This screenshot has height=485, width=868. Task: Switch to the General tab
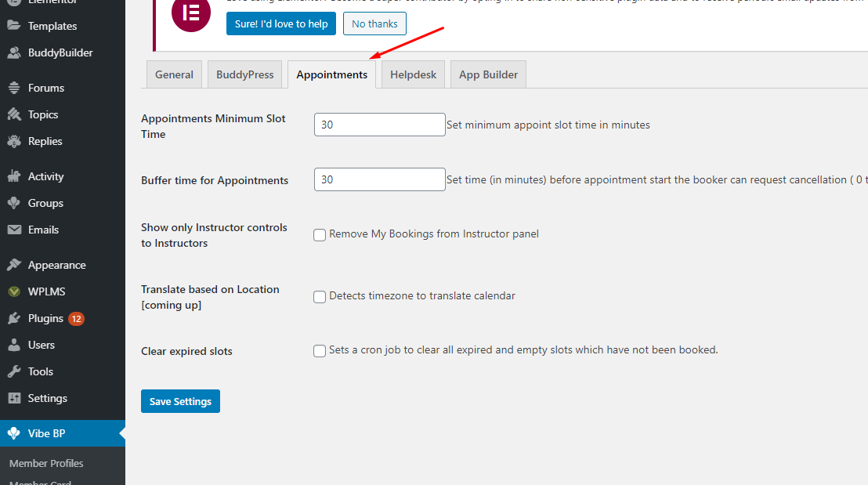175,74
